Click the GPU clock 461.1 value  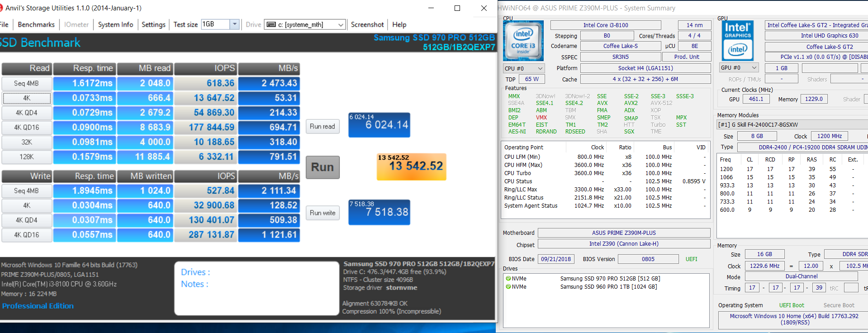pos(756,99)
